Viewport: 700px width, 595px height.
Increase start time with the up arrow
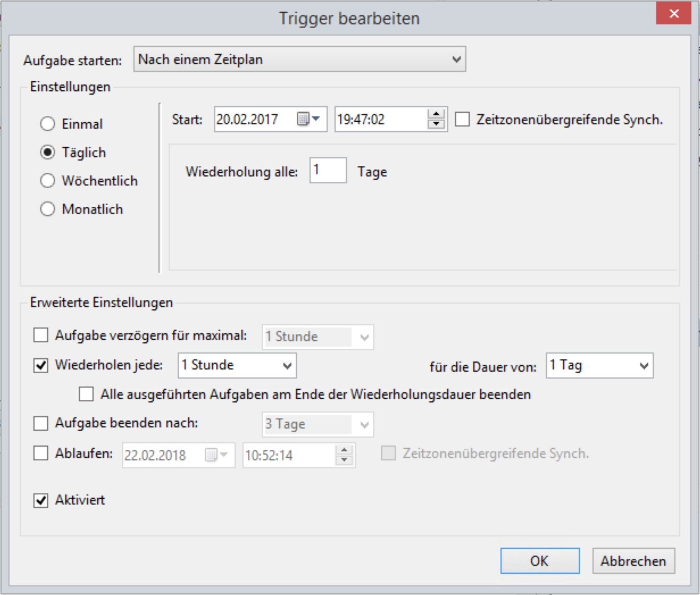coord(436,114)
